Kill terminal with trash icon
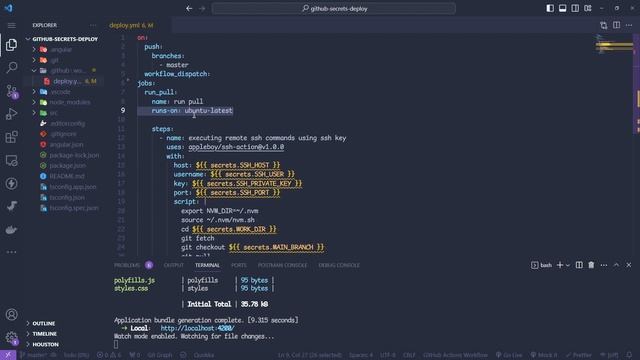The image size is (640, 360). [x=591, y=265]
